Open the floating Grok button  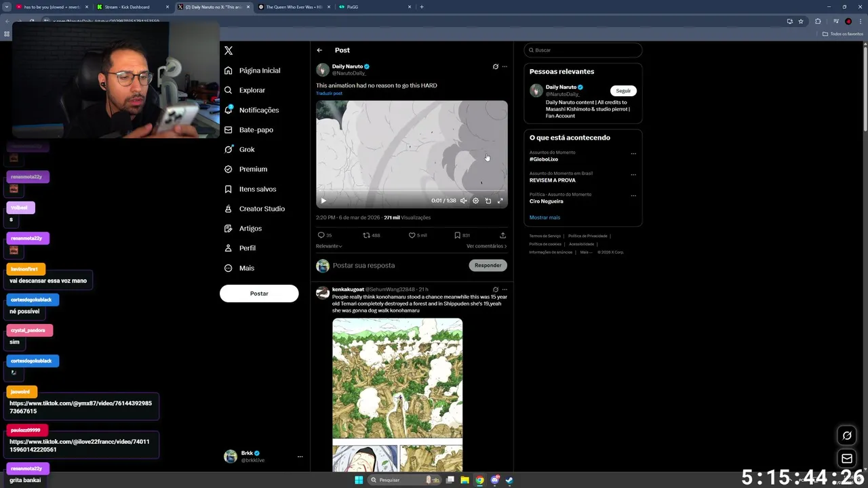point(847,436)
